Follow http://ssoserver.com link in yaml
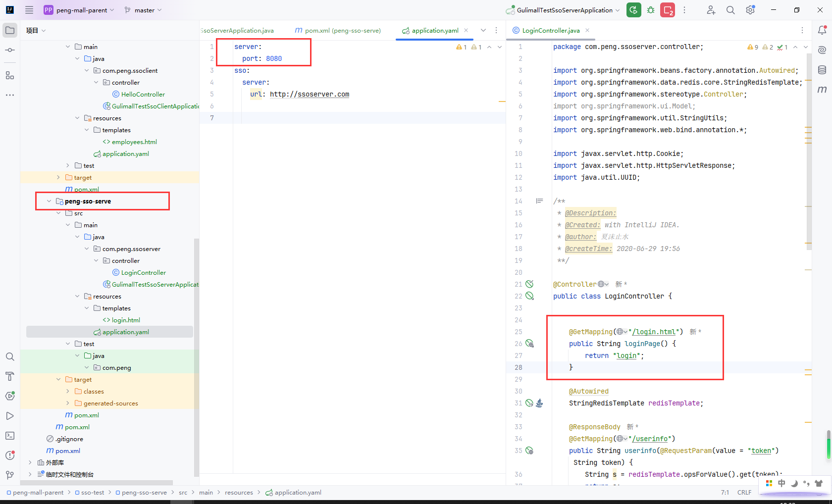 pos(310,94)
